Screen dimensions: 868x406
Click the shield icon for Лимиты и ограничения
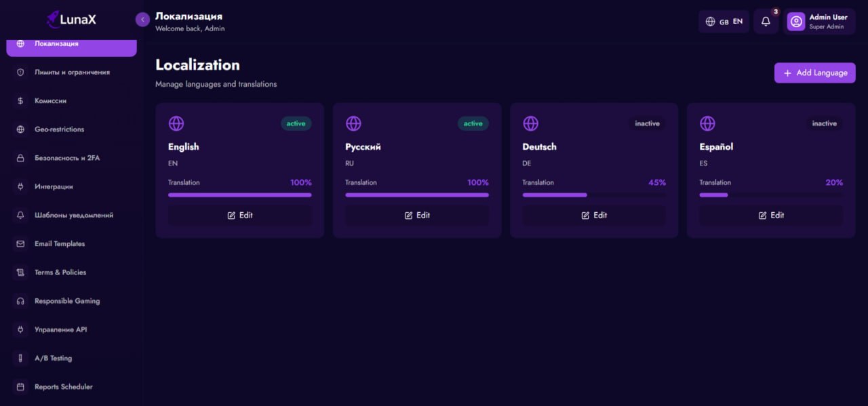[x=20, y=72]
